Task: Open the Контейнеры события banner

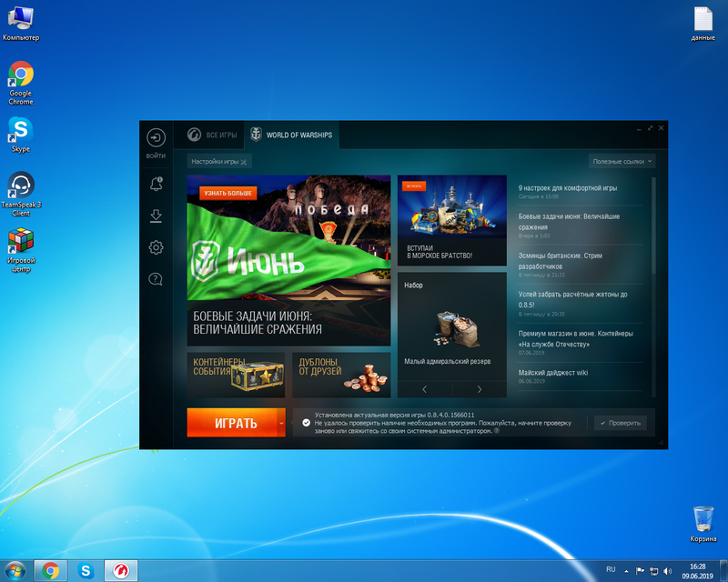Action: coord(236,375)
